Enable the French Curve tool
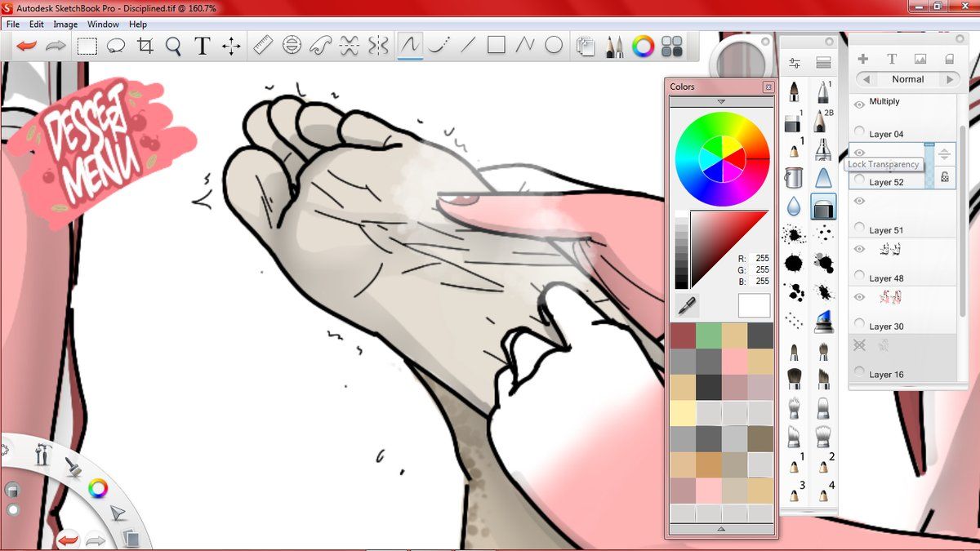 321,46
